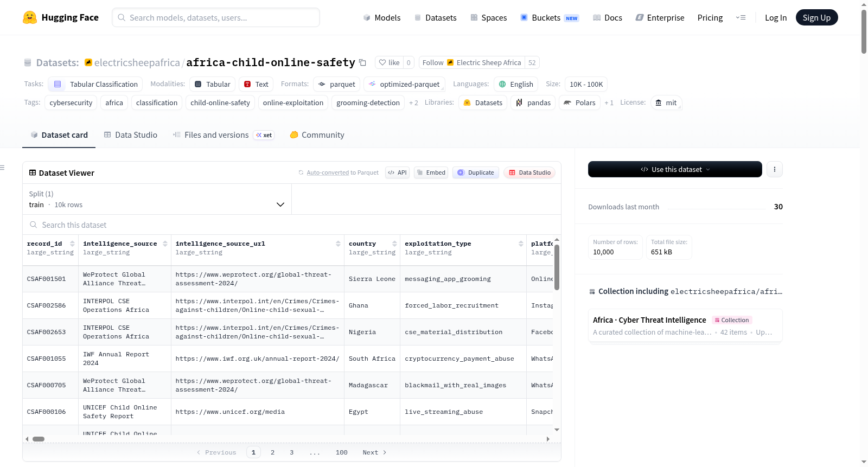Click the child-online-safety tag
The image size is (868, 467).
pos(220,103)
